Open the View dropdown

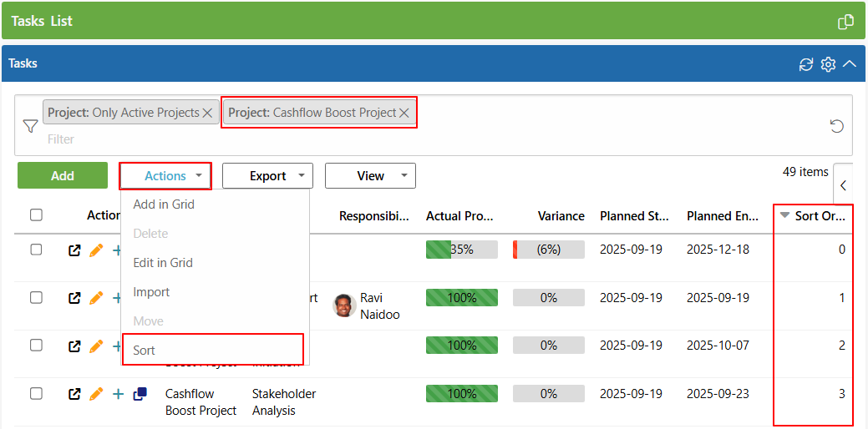pos(370,176)
